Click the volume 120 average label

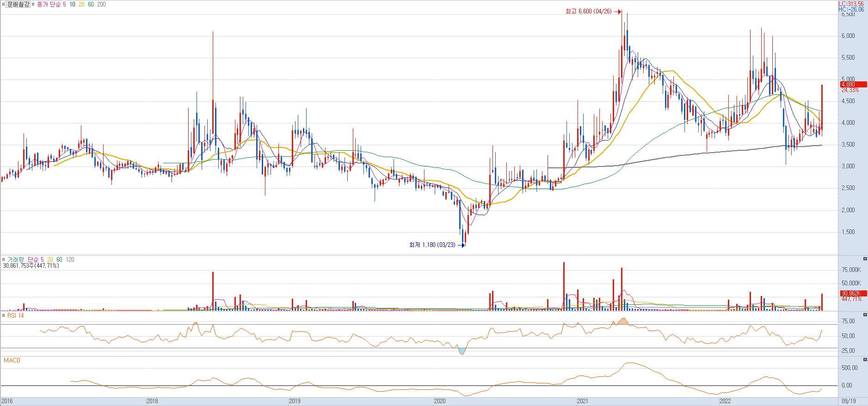[x=70, y=260]
